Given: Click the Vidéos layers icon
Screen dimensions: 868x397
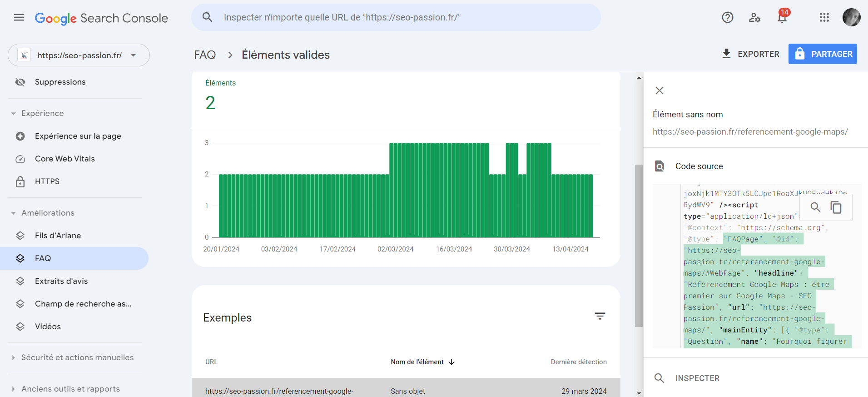Looking at the screenshot, I should [x=20, y=327].
